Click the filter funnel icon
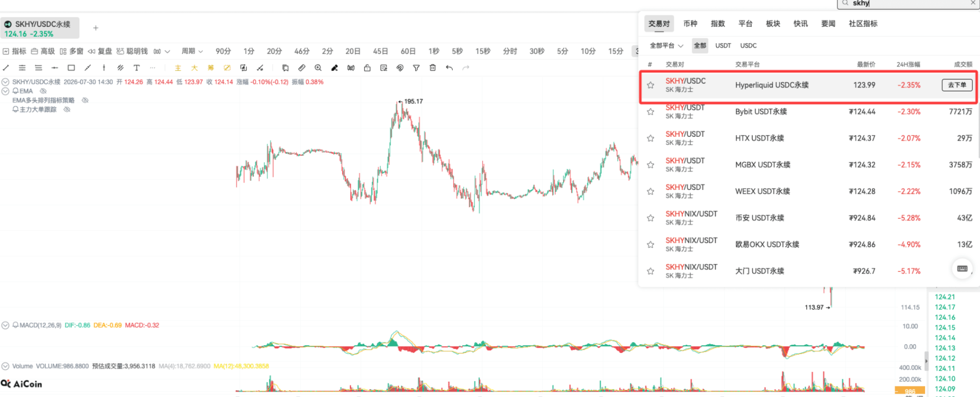 pyautogui.click(x=416, y=68)
